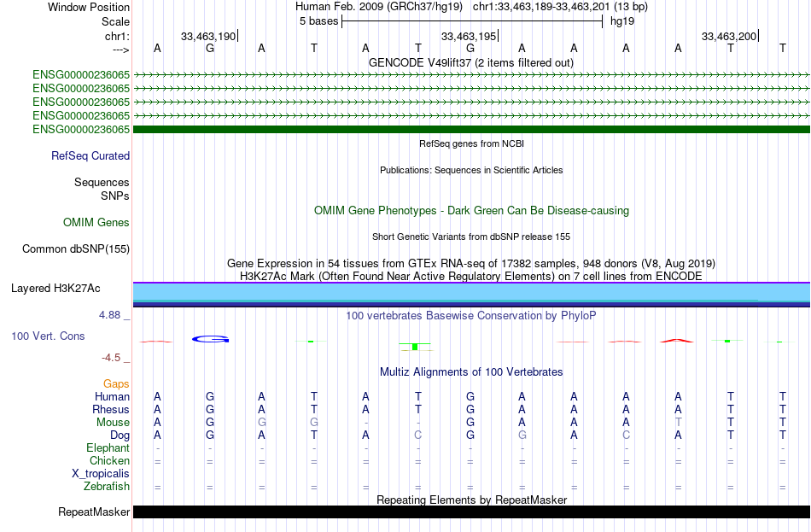The width and height of the screenshot is (811, 532).
Task: Open the GENCODE V49lift37 track title
Action: (471, 62)
